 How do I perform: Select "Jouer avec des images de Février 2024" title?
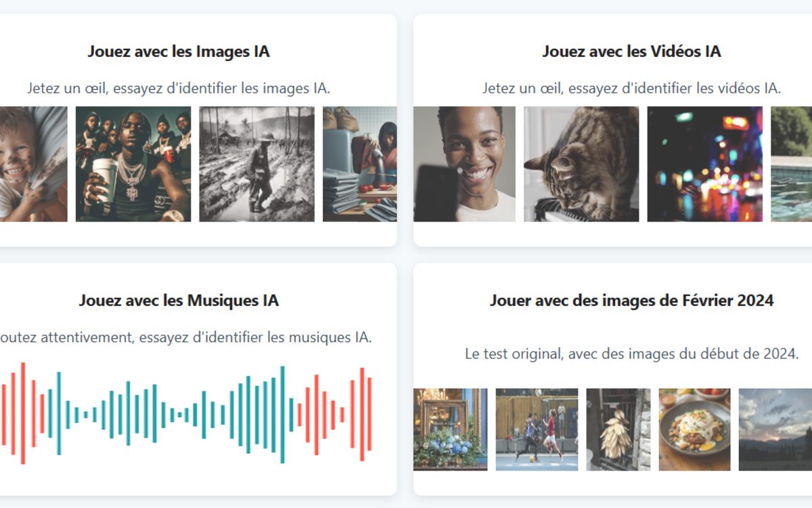point(631,300)
